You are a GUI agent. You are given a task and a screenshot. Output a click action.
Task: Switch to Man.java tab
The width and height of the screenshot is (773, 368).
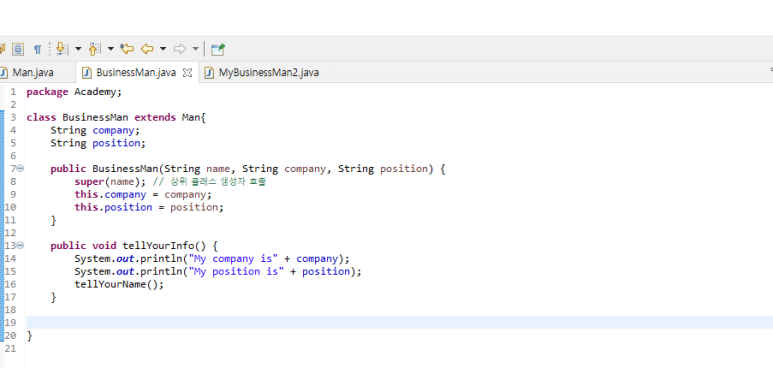[33, 73]
